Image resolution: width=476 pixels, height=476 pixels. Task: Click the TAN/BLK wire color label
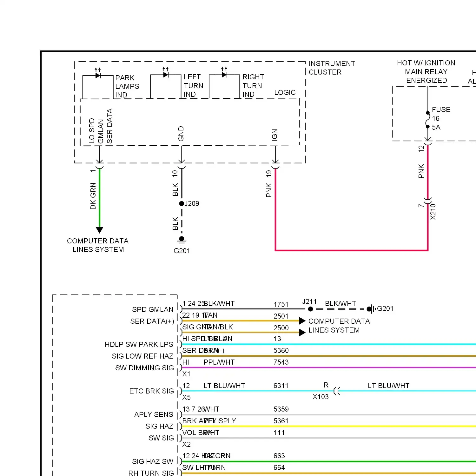(x=218, y=327)
